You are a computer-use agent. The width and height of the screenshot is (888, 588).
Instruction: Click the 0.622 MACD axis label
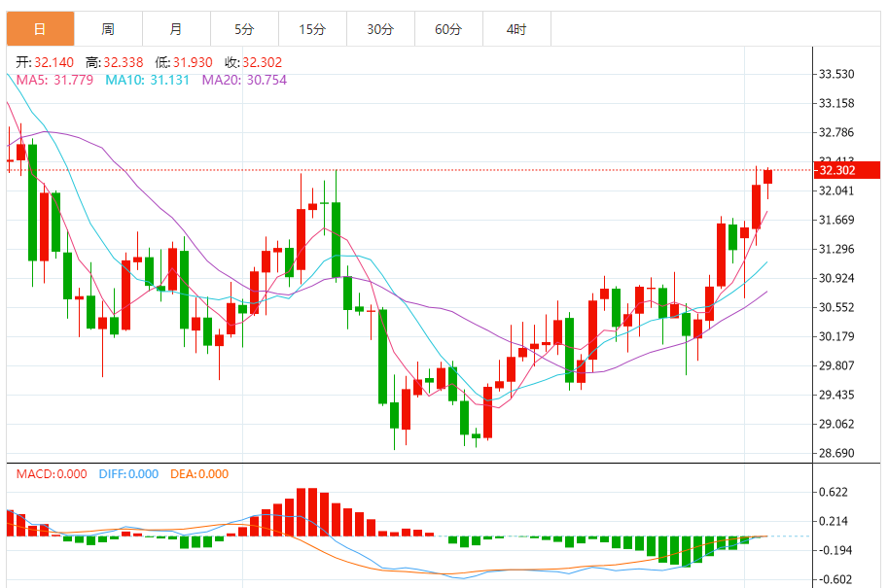point(834,493)
